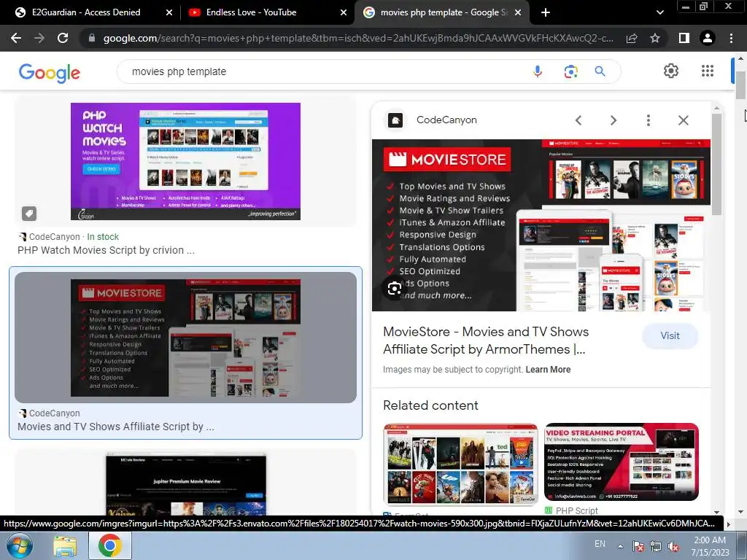Close the Endless Love YouTube tab
This screenshot has height=560, width=747.
344,12
